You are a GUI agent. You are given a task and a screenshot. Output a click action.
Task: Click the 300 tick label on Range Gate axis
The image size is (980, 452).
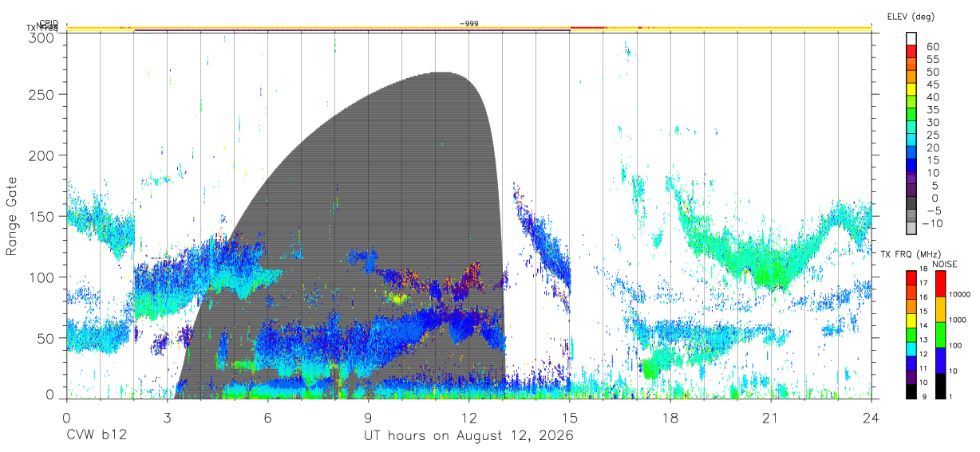(41, 37)
